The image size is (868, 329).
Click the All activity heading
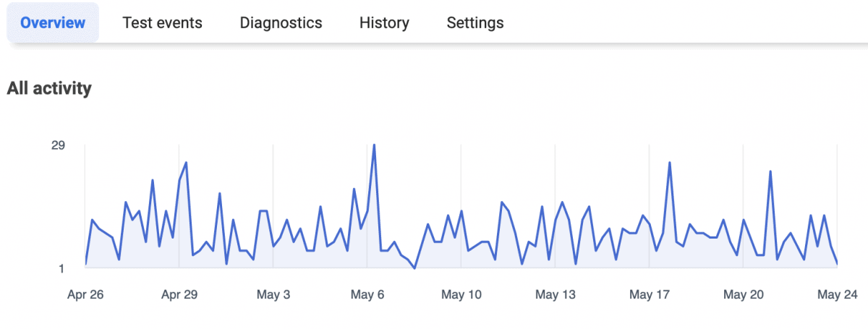point(49,89)
